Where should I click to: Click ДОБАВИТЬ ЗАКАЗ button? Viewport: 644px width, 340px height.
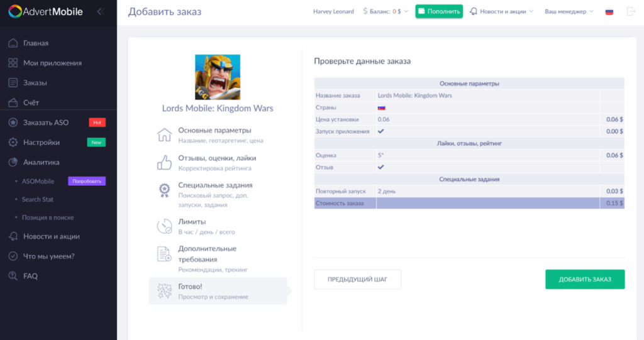point(585,279)
